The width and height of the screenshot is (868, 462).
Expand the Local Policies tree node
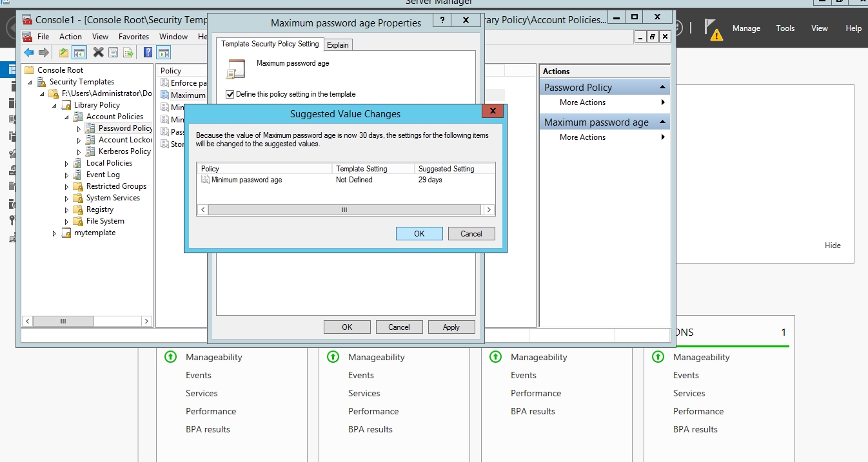[x=66, y=164]
